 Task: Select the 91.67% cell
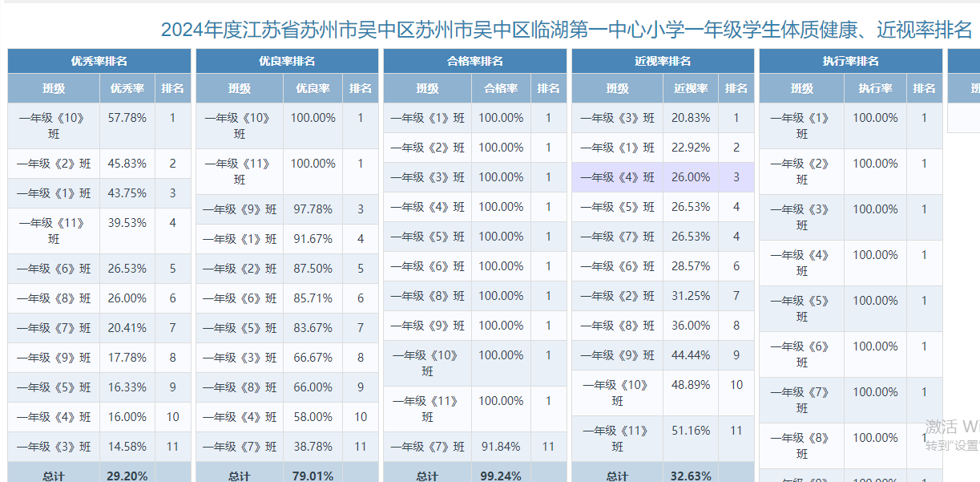pyautogui.click(x=313, y=239)
